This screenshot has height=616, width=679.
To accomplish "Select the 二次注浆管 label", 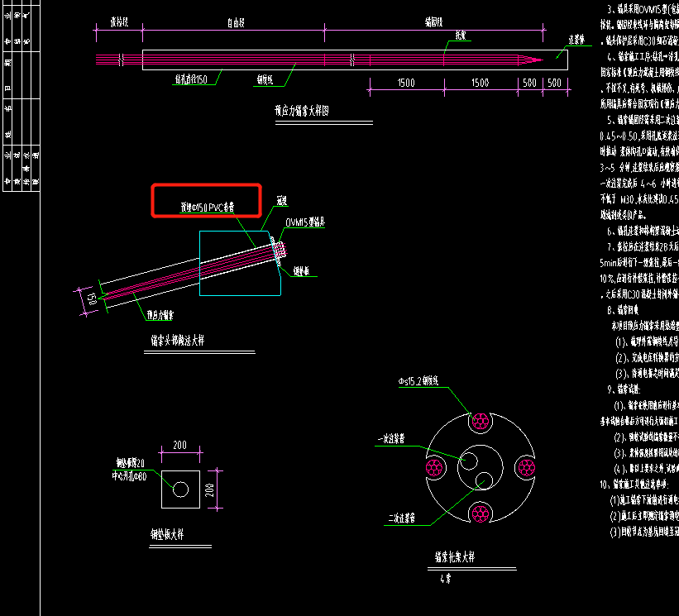I will click(400, 519).
